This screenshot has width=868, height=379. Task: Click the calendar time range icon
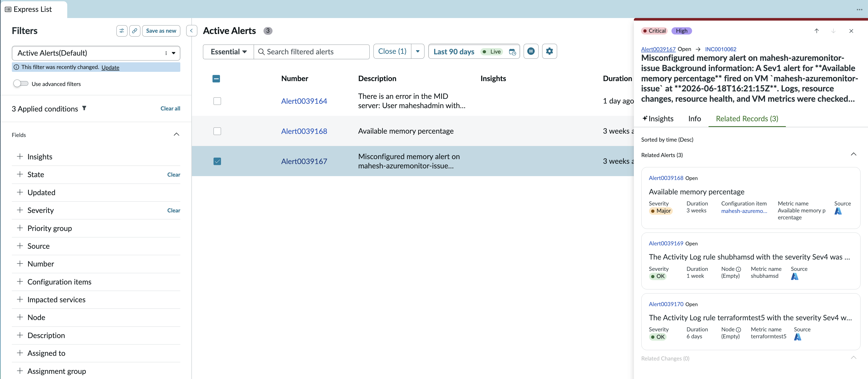pyautogui.click(x=512, y=51)
